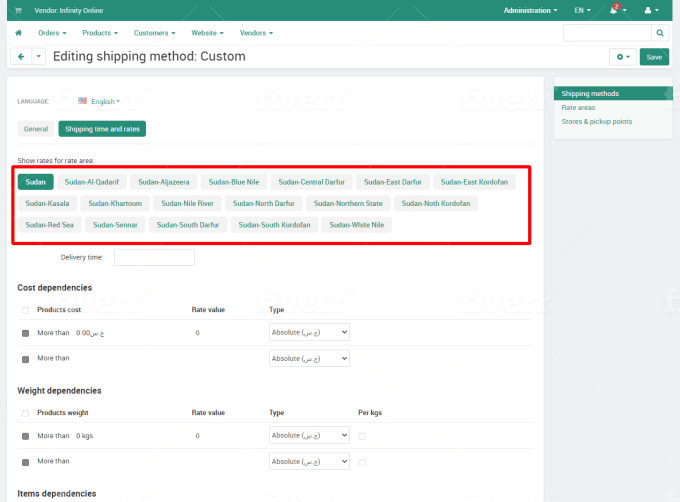This screenshot has height=502, width=680.
Task: Select Shipping time and rates tab
Action: [x=102, y=129]
